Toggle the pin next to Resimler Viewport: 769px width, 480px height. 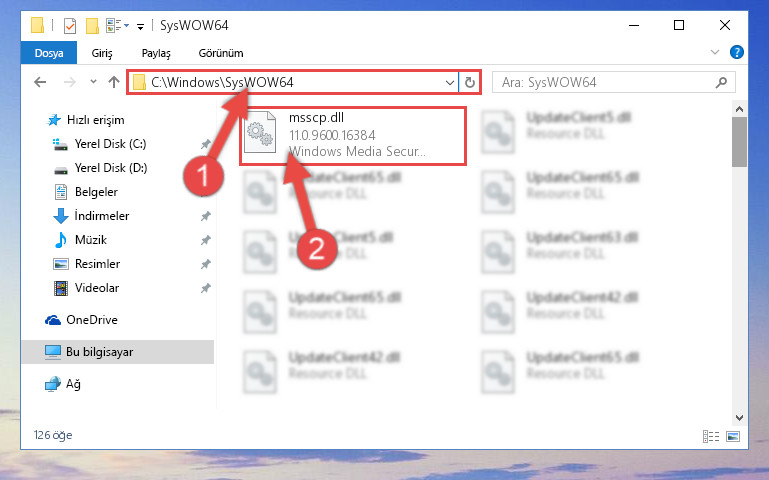point(205,264)
